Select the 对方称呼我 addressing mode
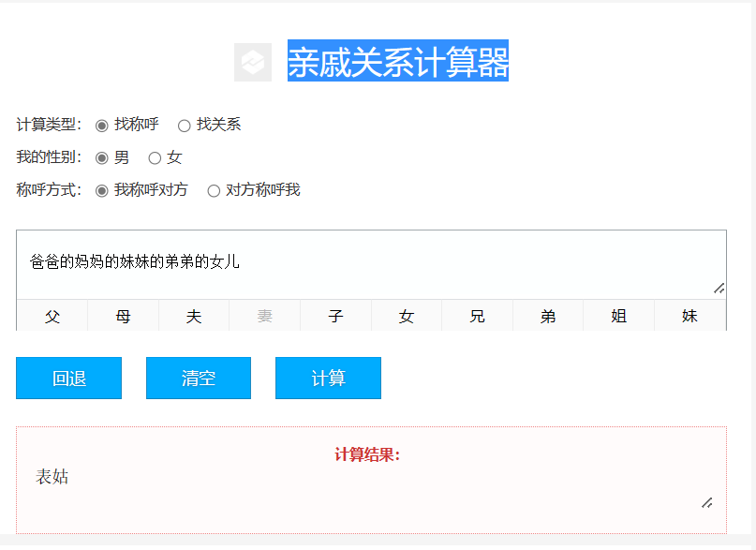The width and height of the screenshot is (756, 550). (214, 189)
